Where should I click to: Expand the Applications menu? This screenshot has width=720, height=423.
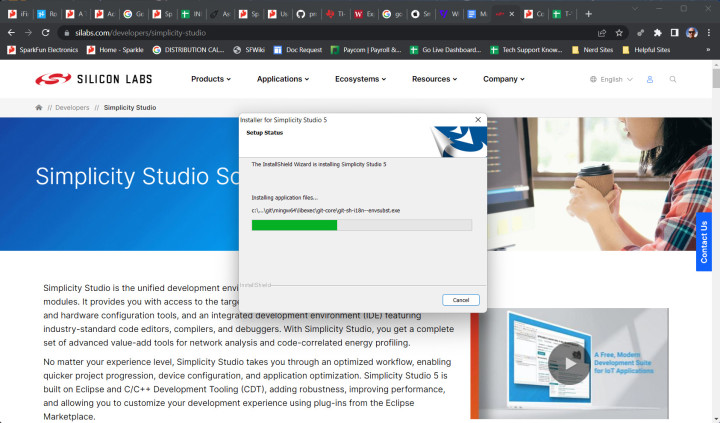pos(283,79)
